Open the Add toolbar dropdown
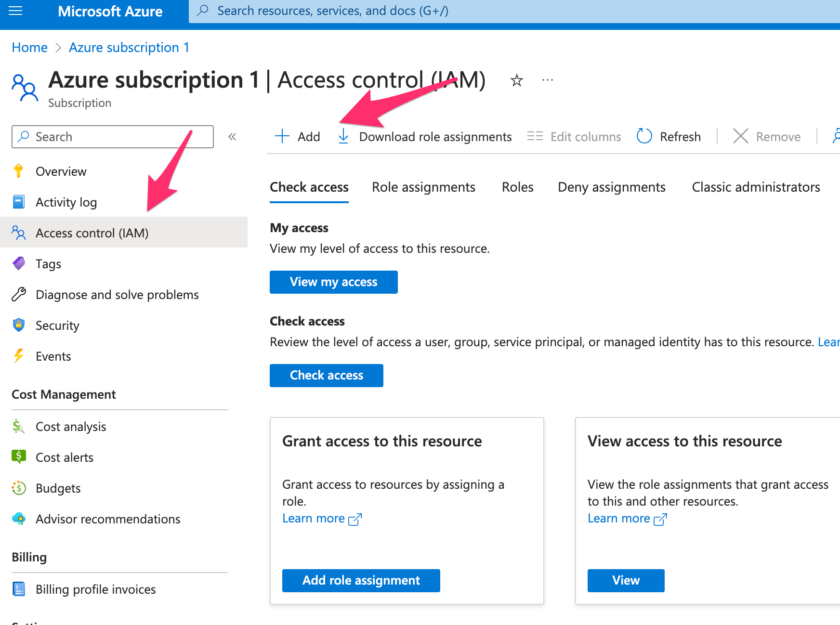Screen dimensions: 840x625 click(x=297, y=136)
